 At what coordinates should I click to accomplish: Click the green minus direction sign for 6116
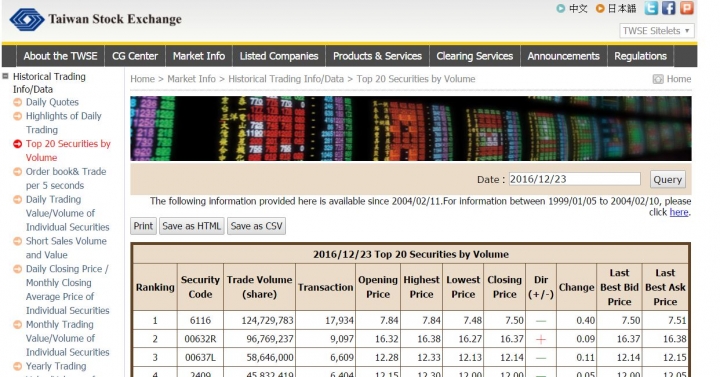pos(541,321)
